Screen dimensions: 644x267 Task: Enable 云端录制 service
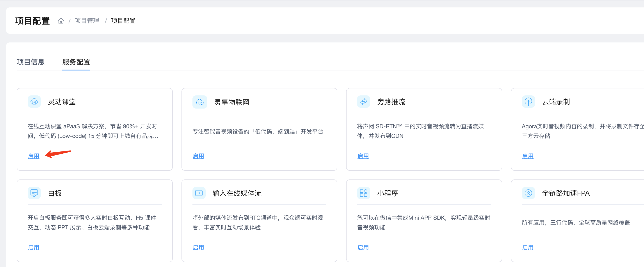[528, 156]
